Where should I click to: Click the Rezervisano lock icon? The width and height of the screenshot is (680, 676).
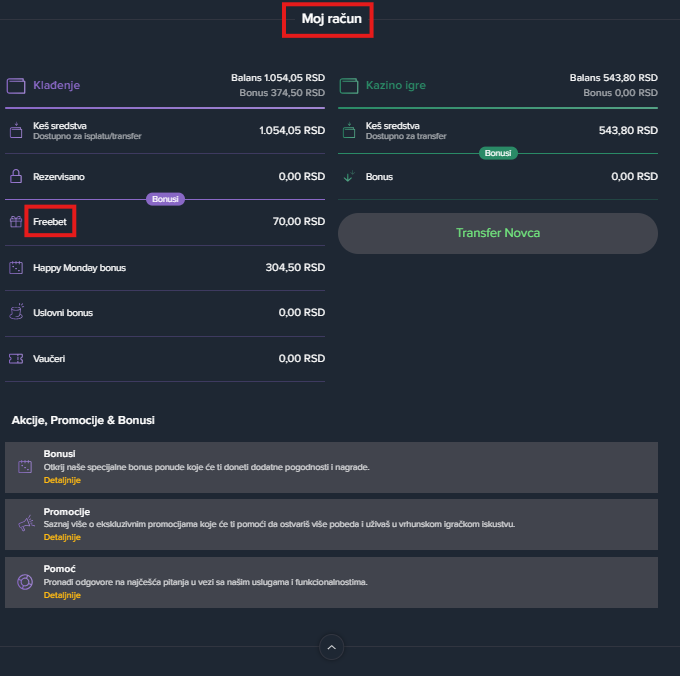(16, 176)
